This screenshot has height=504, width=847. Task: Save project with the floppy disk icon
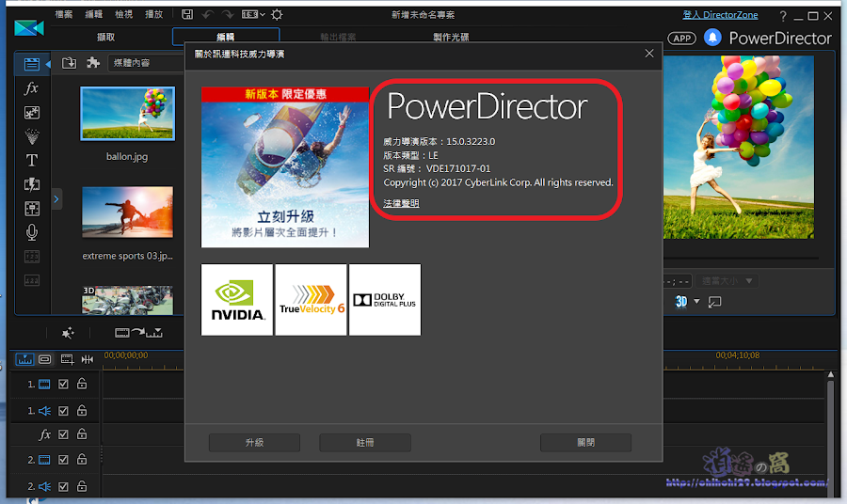pos(187,14)
